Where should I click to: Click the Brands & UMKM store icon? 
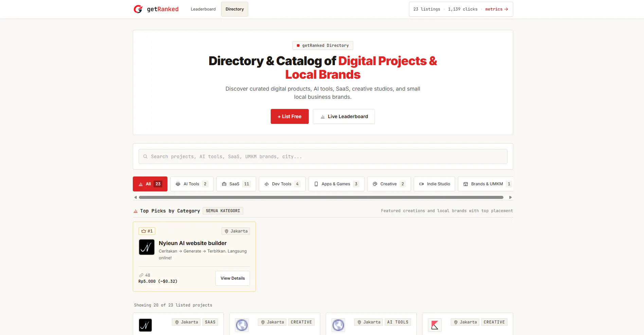click(x=466, y=184)
